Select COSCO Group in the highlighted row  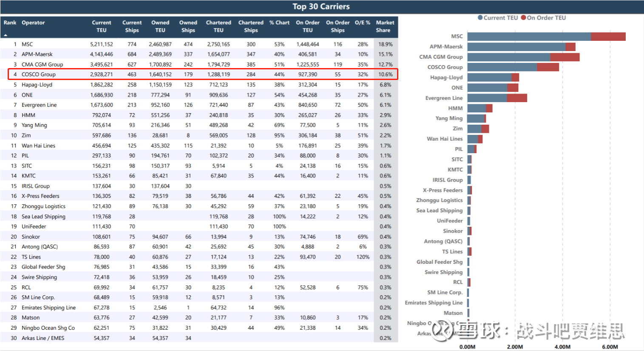coord(39,74)
